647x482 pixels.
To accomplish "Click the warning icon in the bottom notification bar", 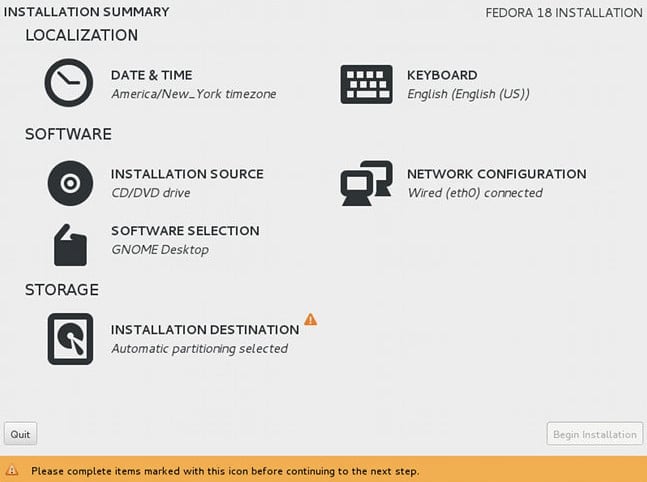I will tap(12, 470).
